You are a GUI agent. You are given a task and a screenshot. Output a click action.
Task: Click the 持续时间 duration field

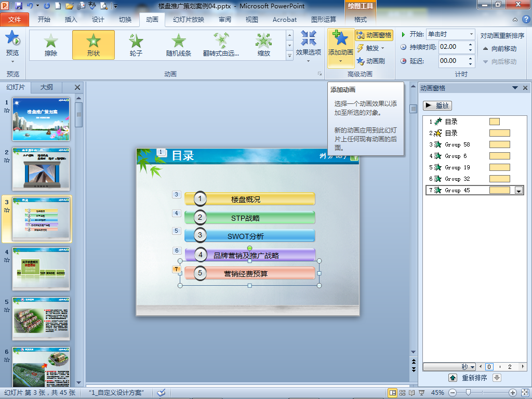(453, 47)
